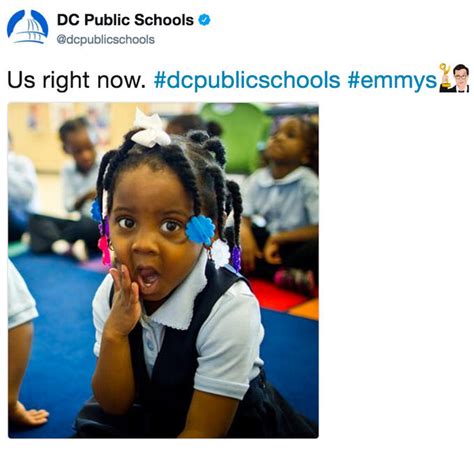Select the pink hair barrette in photo
Viewport: 474px width, 450px height.
(105, 251)
